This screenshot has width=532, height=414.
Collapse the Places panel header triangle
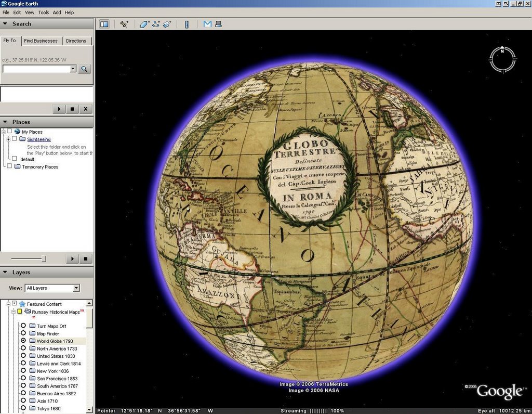coord(5,122)
